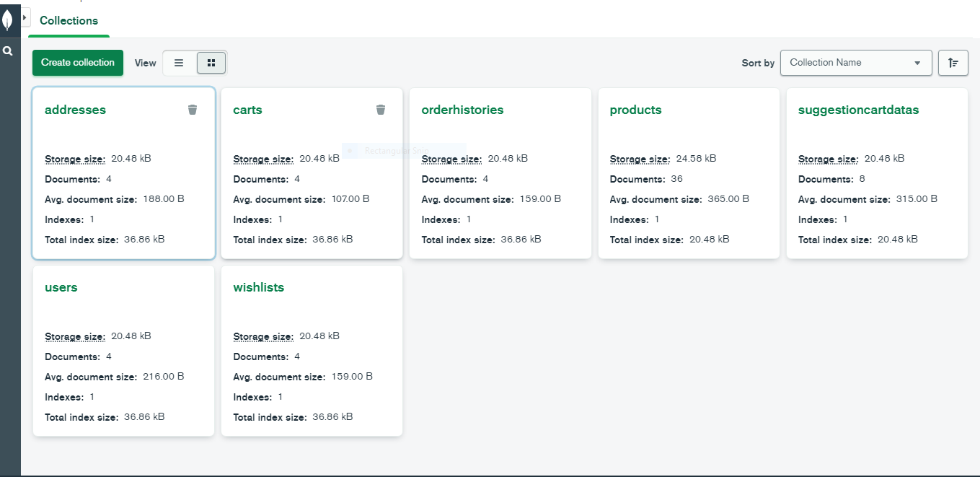Click the Sort by dropdown caret arrow

point(917,63)
